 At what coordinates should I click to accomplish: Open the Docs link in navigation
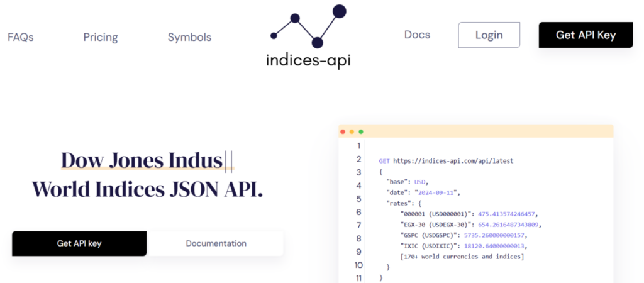click(418, 35)
